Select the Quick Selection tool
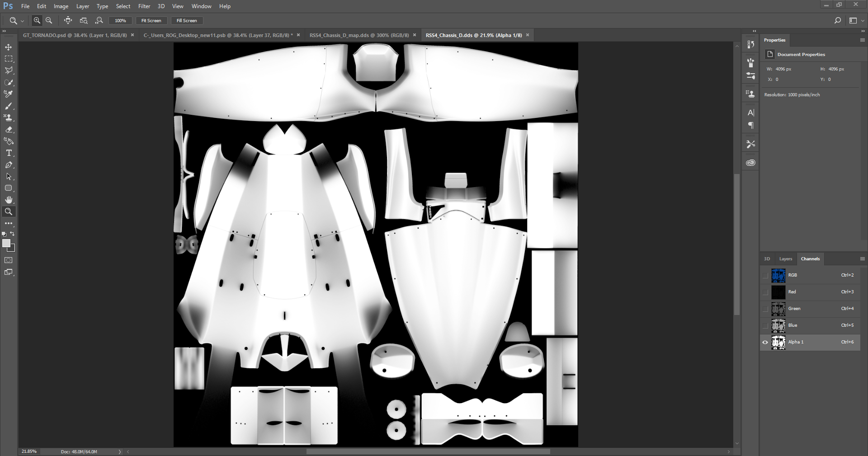868x456 pixels. click(9, 82)
